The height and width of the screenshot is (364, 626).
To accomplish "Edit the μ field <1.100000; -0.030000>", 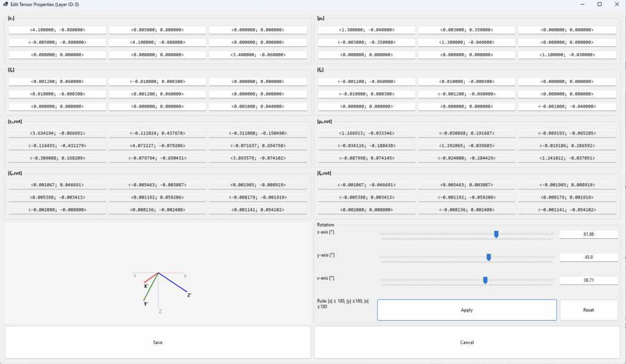I will (567, 55).
